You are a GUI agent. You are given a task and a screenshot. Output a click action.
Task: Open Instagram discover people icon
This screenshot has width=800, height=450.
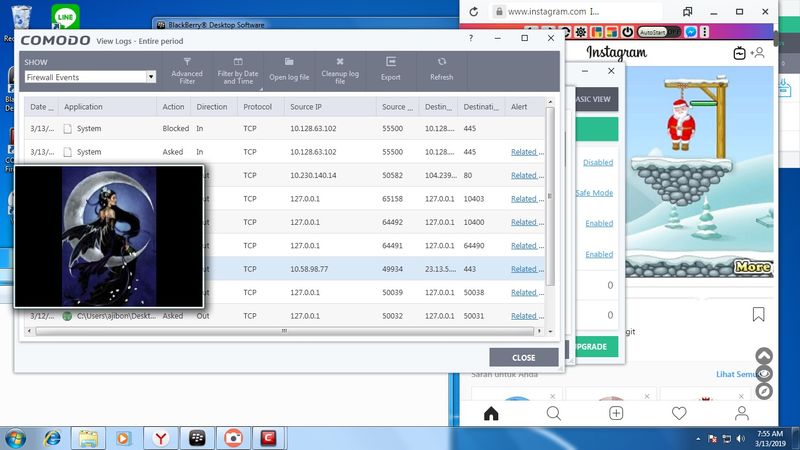[758, 53]
